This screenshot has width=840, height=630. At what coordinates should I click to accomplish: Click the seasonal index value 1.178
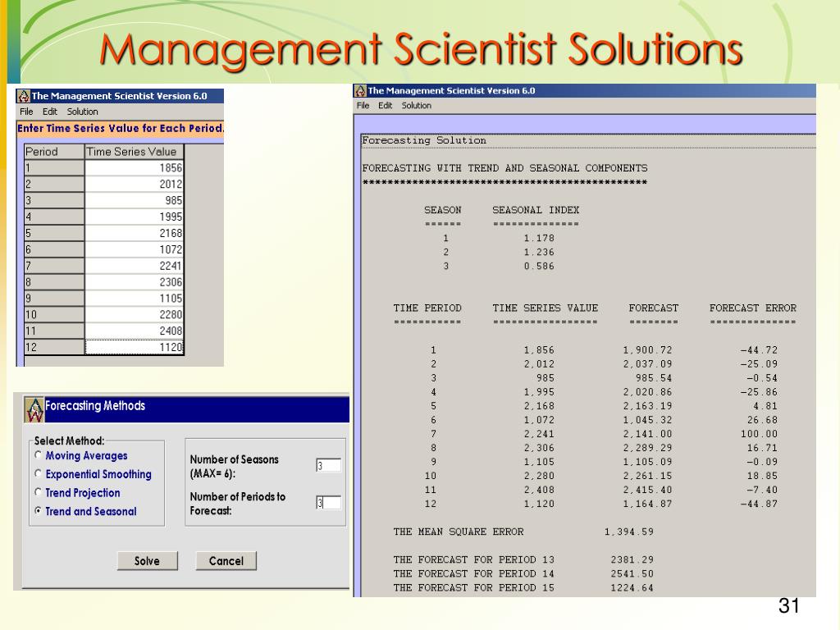(539, 239)
